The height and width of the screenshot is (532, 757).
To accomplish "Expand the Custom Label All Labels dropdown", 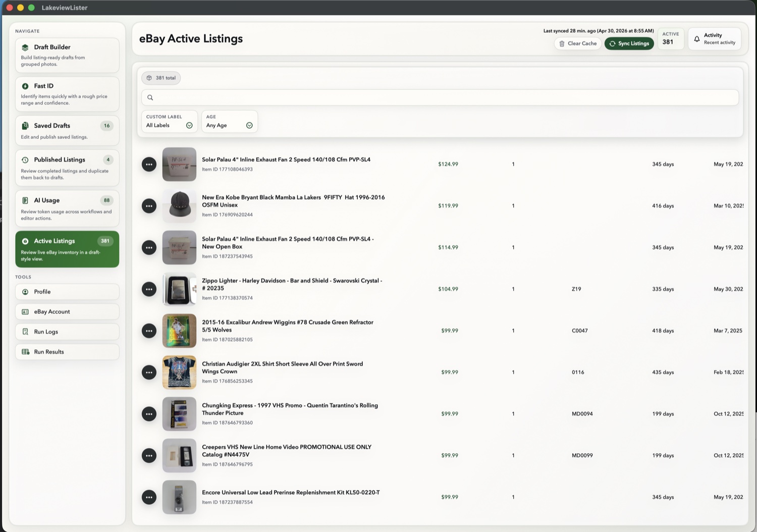I will [x=170, y=122].
